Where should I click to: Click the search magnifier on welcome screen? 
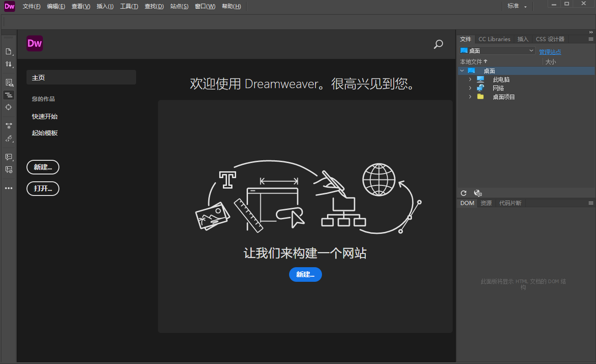point(438,44)
